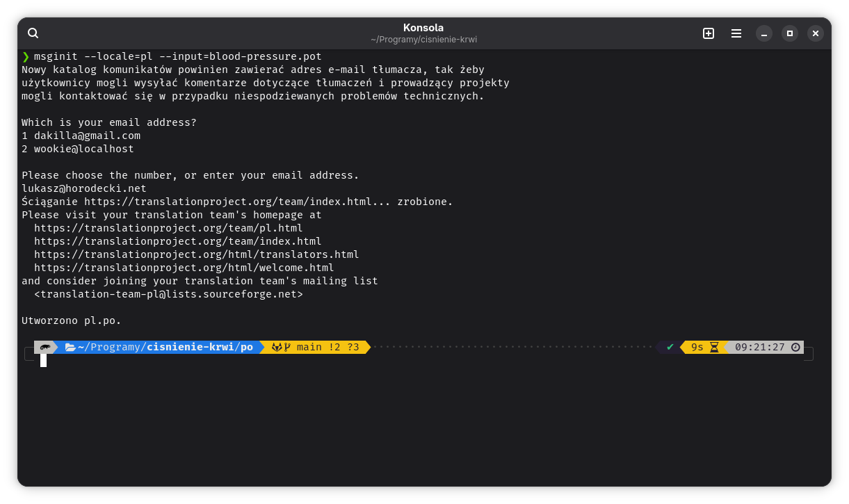Click the clock icon beside 09:21:27
This screenshot has width=849, height=504.
pos(795,347)
